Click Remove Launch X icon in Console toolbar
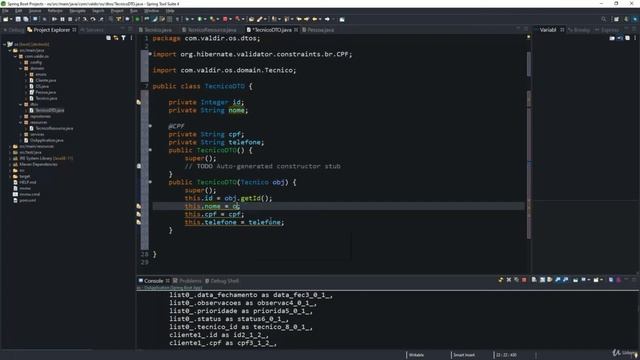This screenshot has height=360, width=640. pyautogui.click(x=509, y=280)
